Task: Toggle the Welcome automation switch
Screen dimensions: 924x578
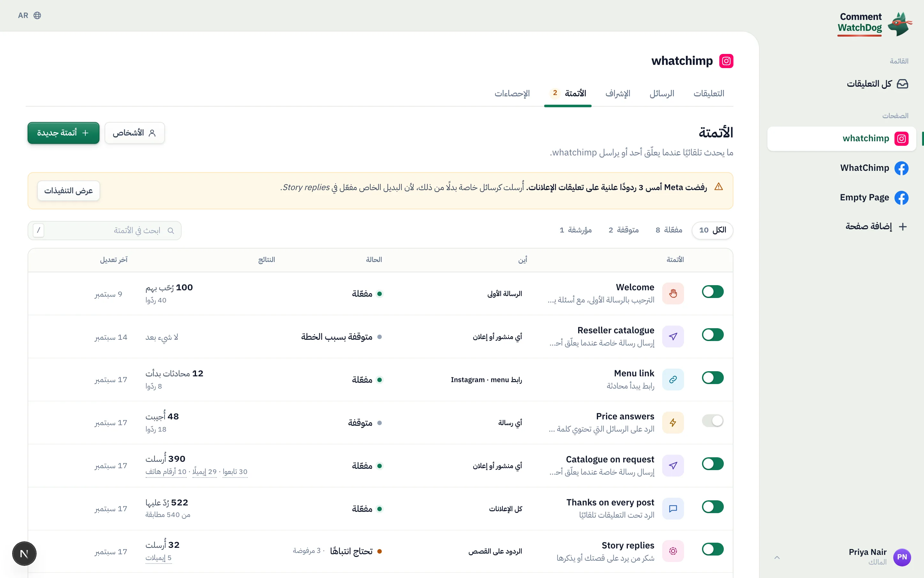Action: point(713,292)
